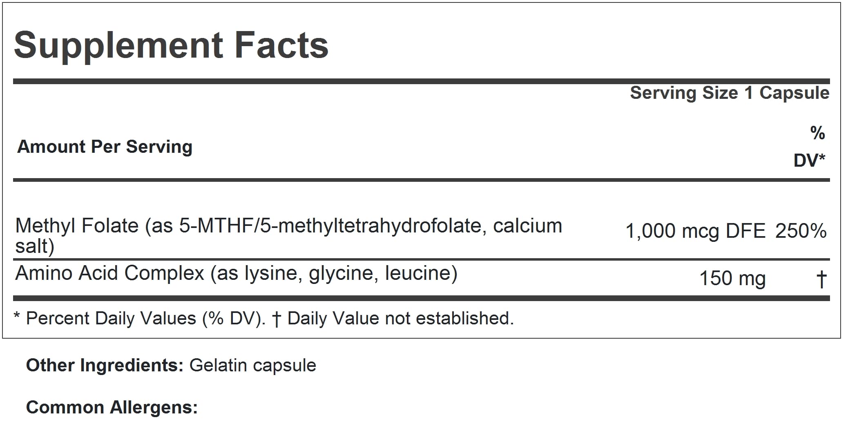Viewport: 868px width, 431px height.
Task: Click the Amount Per Serving label
Action: pyautogui.click(x=105, y=147)
